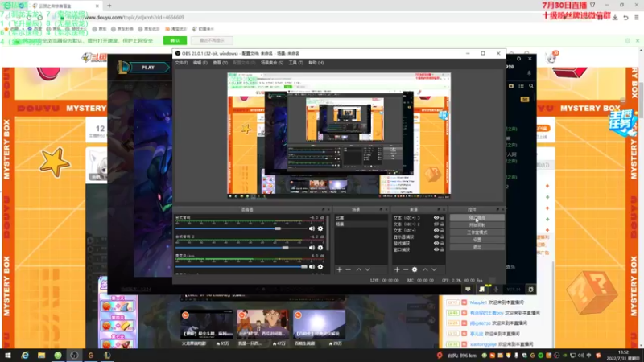Click 退出 exit button in OBS controls
The height and width of the screenshot is (362, 644).
[x=477, y=247]
